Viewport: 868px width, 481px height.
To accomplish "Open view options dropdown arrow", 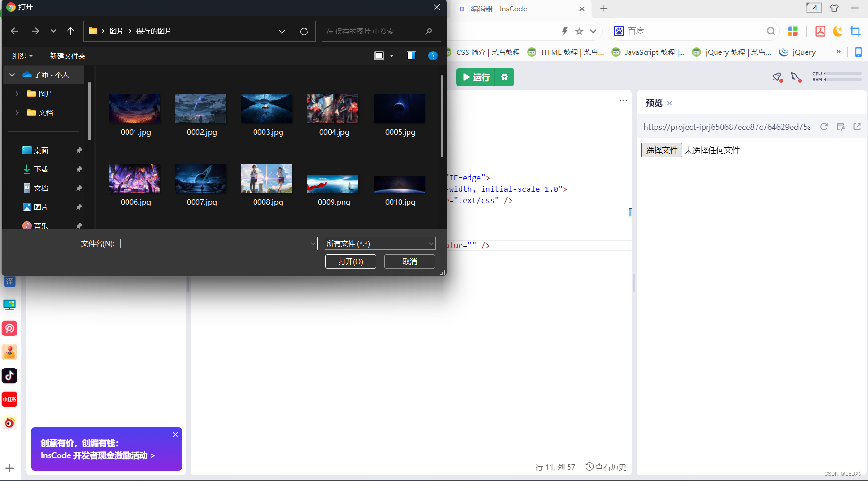I will [x=391, y=56].
